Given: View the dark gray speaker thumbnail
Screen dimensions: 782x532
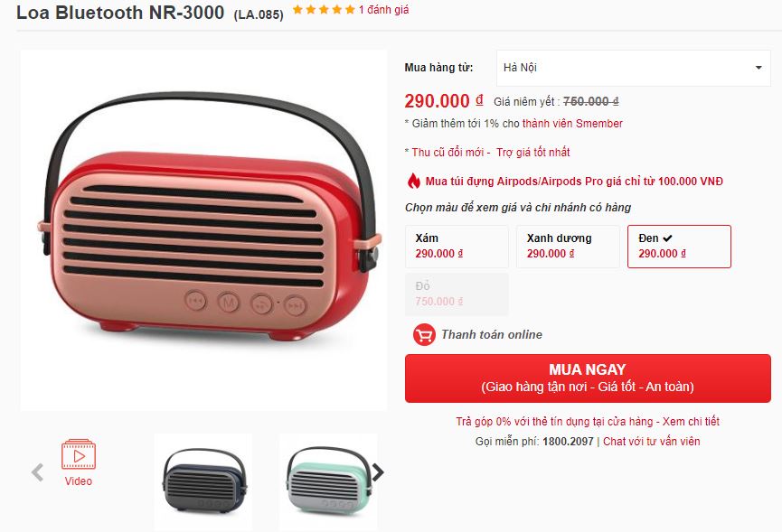Looking at the screenshot, I should click(x=203, y=481).
